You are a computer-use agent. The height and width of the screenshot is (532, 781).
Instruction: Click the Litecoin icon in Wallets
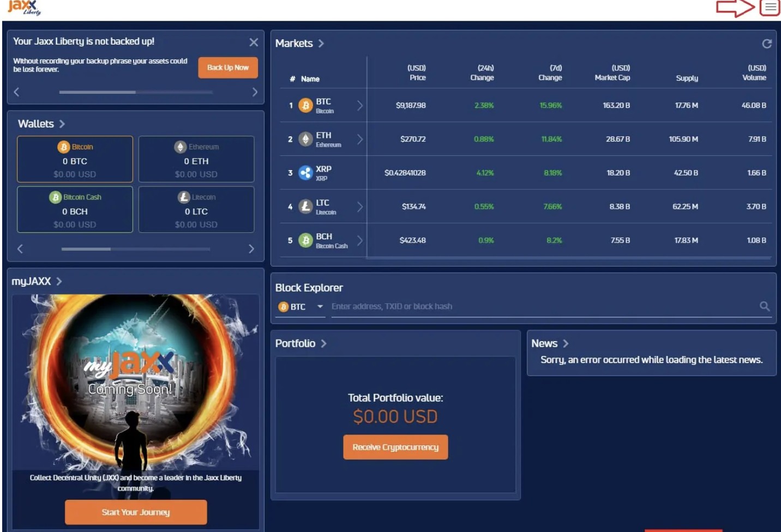point(184,197)
